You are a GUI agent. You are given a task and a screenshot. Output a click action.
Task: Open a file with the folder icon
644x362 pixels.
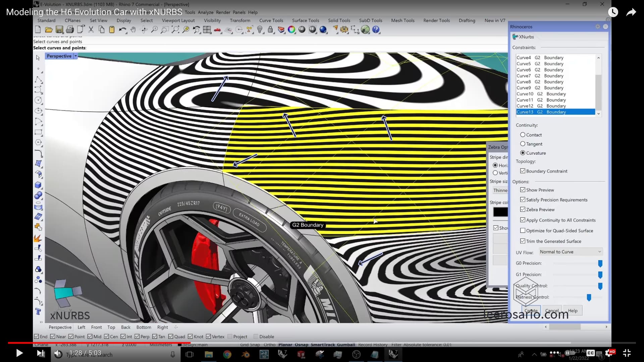[x=49, y=30]
